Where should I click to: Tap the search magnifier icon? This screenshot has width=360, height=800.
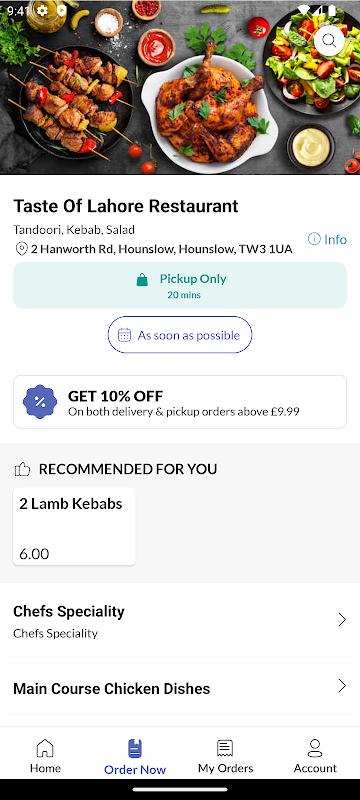coord(329,40)
